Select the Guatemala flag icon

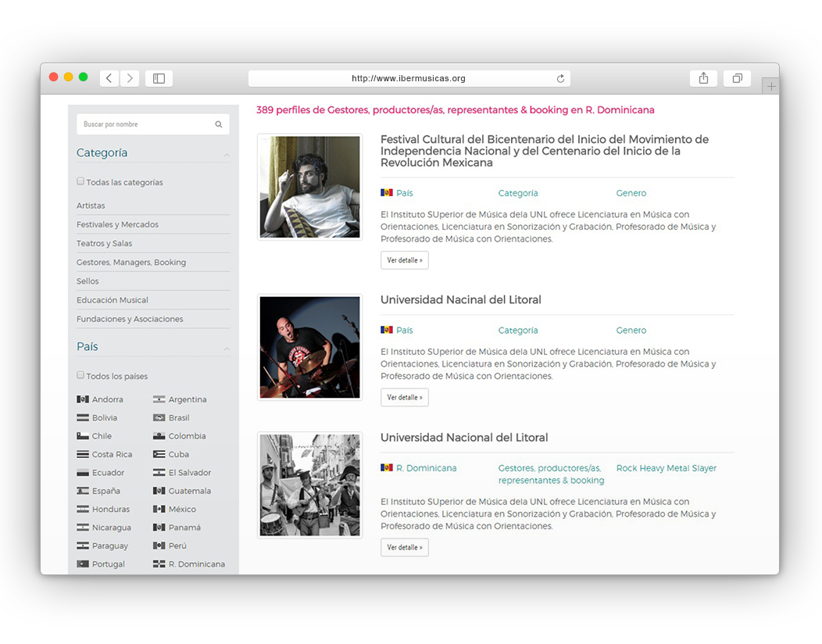pyautogui.click(x=159, y=491)
